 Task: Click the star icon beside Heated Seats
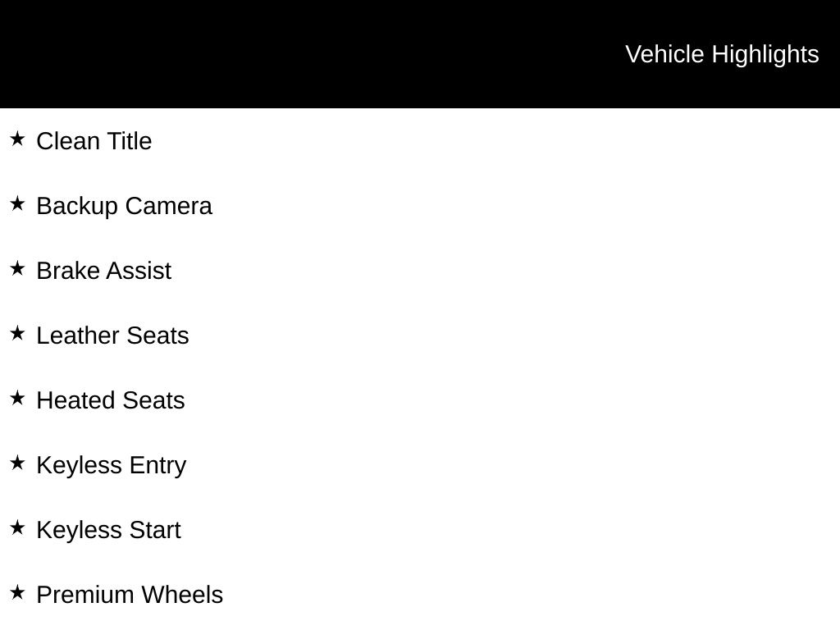17,399
